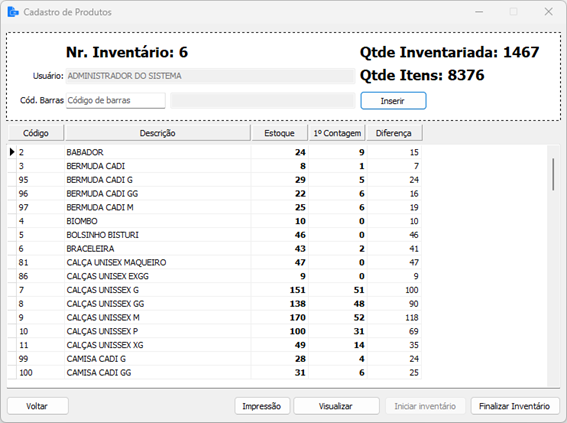Click the Cadastro de Produtos app icon

pos(13,12)
